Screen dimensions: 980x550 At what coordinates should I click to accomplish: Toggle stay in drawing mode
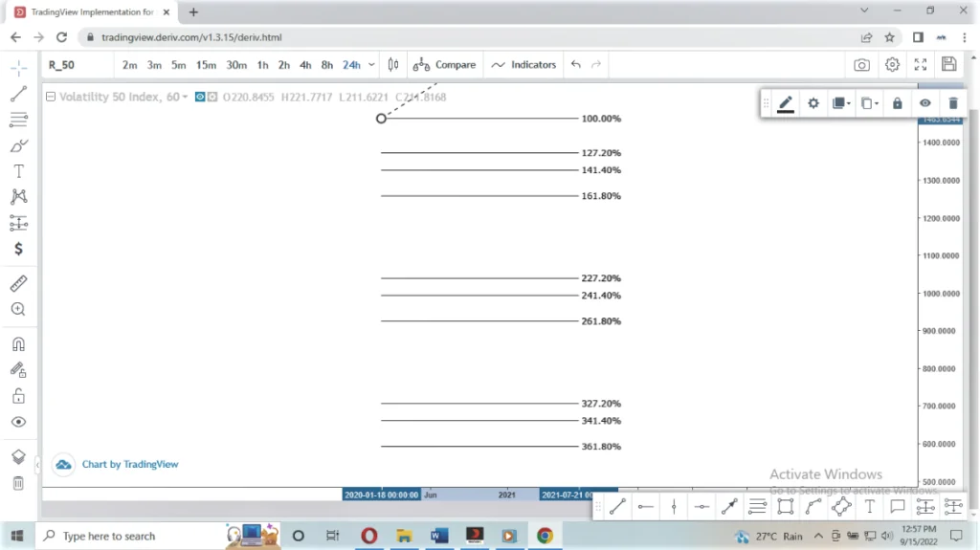tap(19, 370)
